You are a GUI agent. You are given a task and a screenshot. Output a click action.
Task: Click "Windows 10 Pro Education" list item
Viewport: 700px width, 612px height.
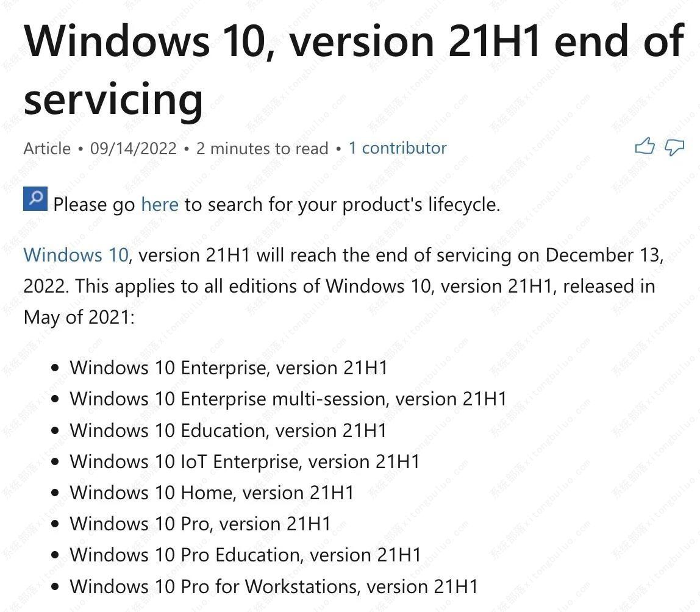point(244,555)
